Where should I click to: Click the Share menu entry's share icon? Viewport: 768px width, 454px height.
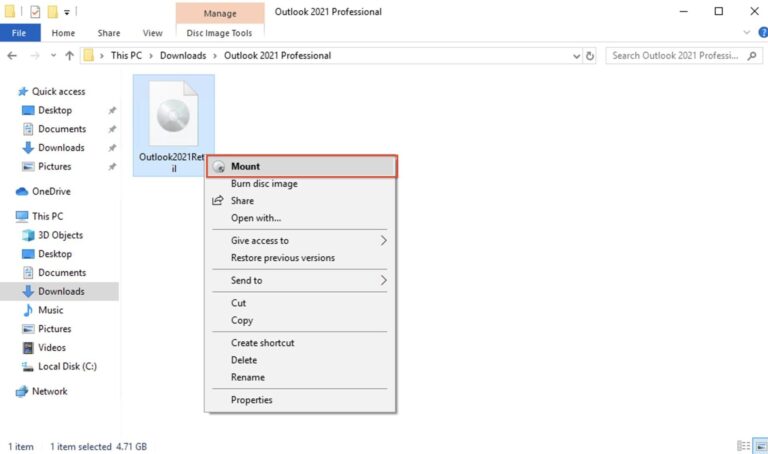pos(217,200)
